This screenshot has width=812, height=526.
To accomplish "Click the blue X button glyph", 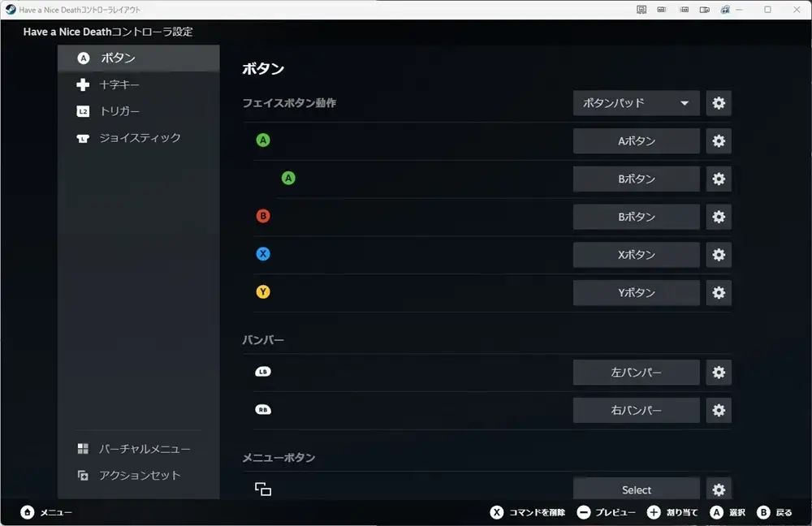I will [263, 254].
